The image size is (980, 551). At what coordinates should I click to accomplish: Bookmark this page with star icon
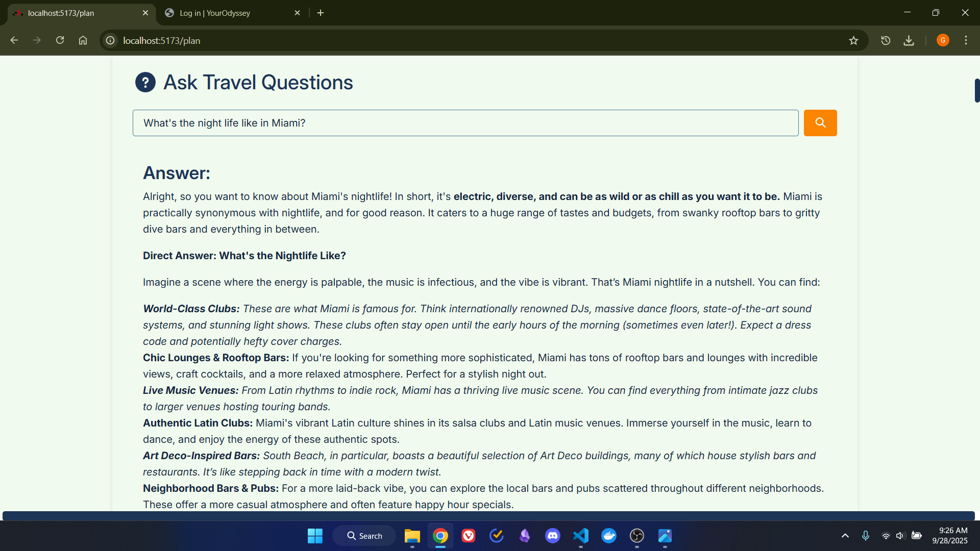click(853, 40)
